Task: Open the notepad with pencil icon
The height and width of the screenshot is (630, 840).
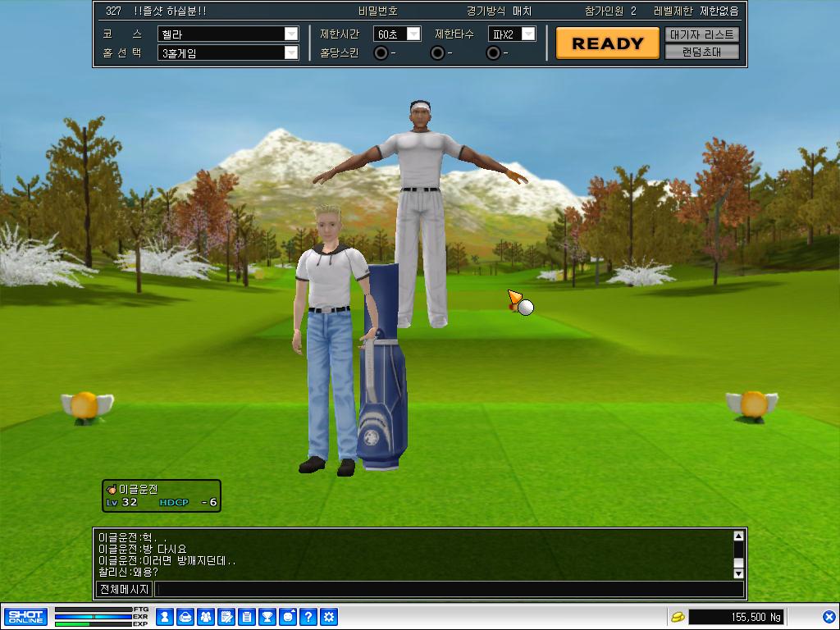Action: coord(226,617)
